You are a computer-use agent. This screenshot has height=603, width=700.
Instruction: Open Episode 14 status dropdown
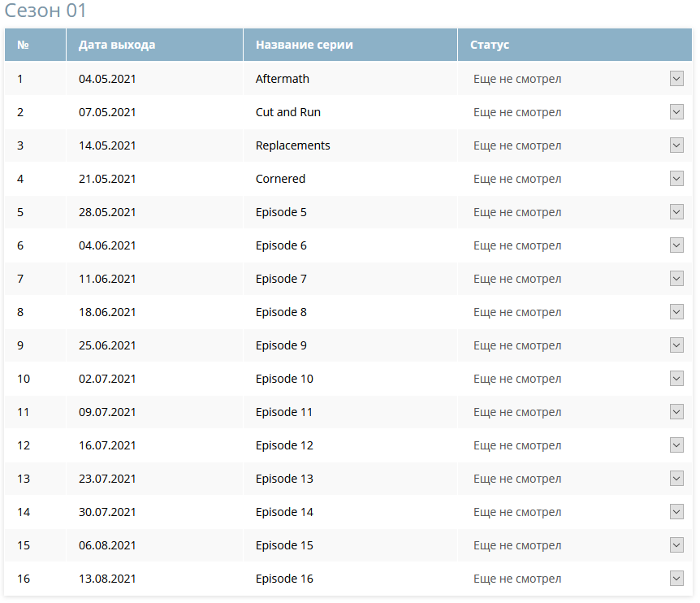pos(676,512)
